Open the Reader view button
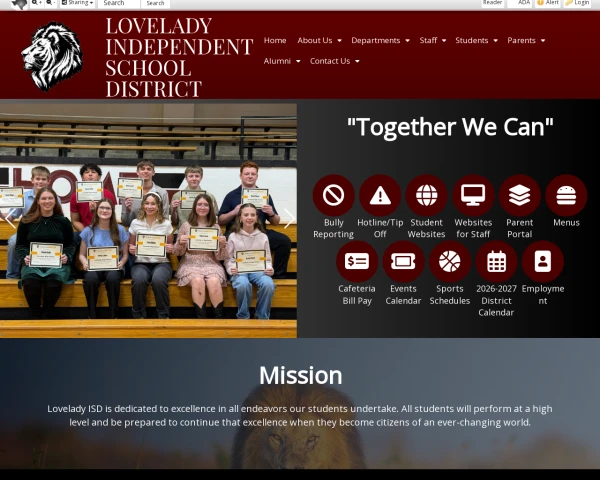The width and height of the screenshot is (600, 480). 492,3
